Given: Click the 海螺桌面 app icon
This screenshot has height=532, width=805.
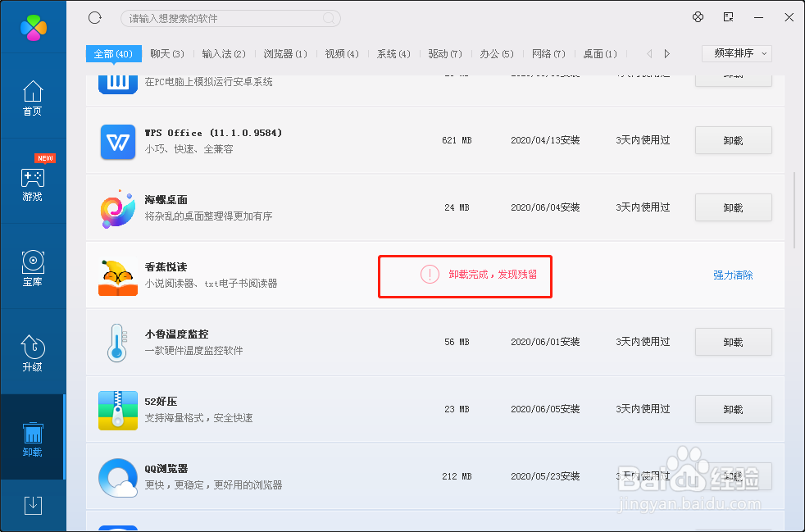Looking at the screenshot, I should pos(118,208).
